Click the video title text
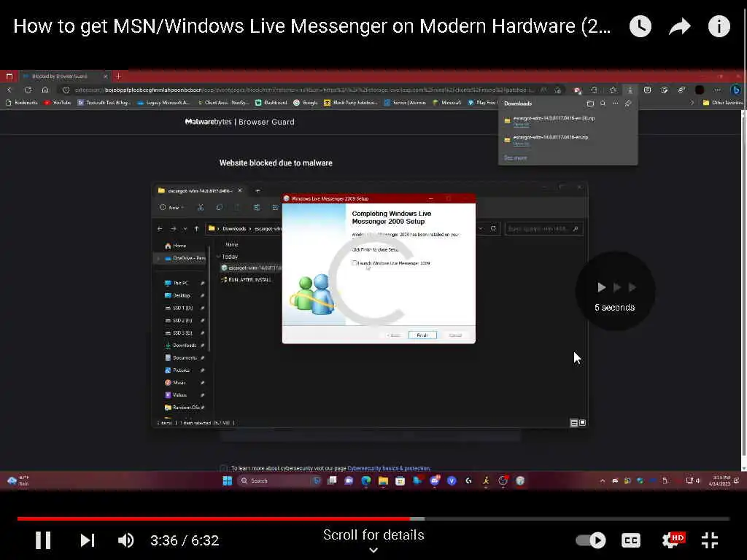747x560 pixels. [312, 26]
